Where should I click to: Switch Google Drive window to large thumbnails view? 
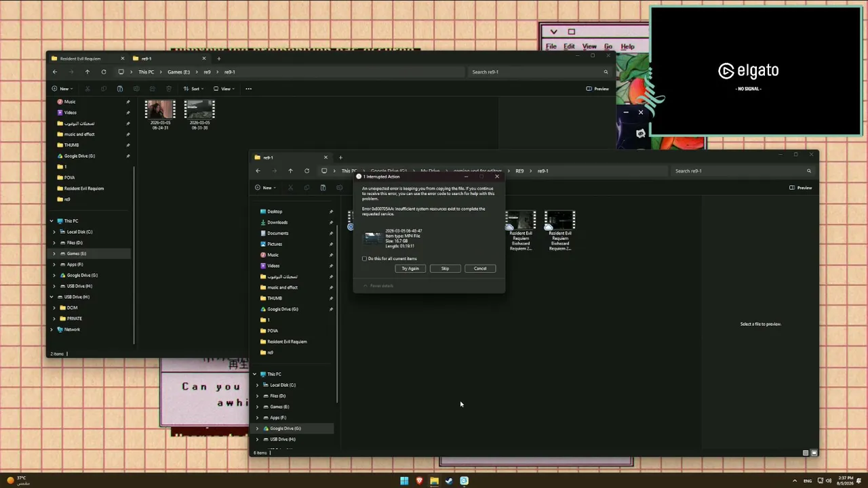point(814,453)
